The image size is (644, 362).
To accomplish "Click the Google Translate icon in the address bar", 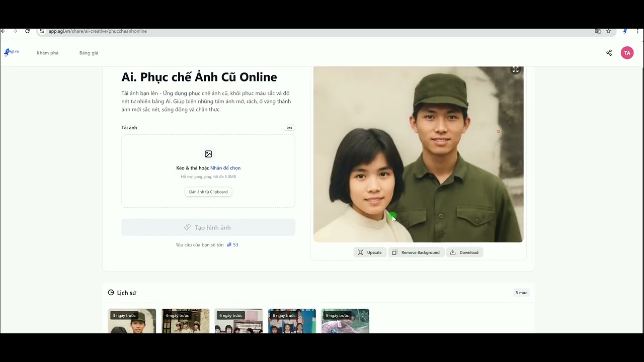I will (x=597, y=31).
